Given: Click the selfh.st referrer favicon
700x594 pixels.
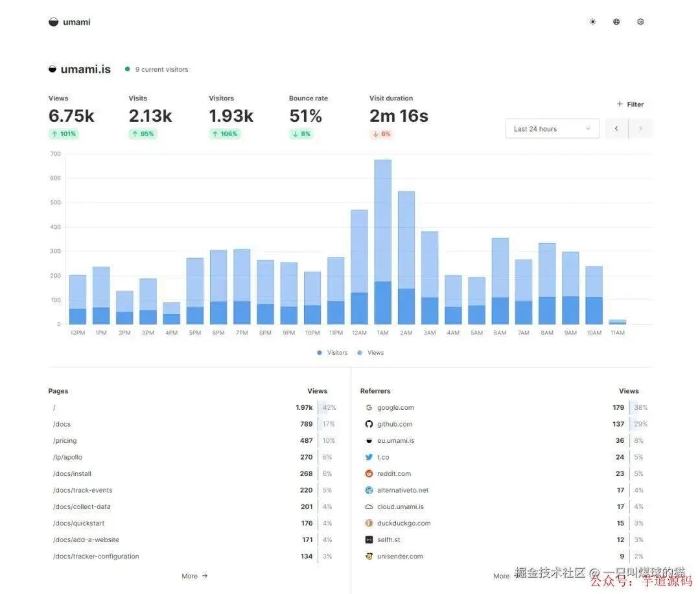Looking at the screenshot, I should click(369, 540).
